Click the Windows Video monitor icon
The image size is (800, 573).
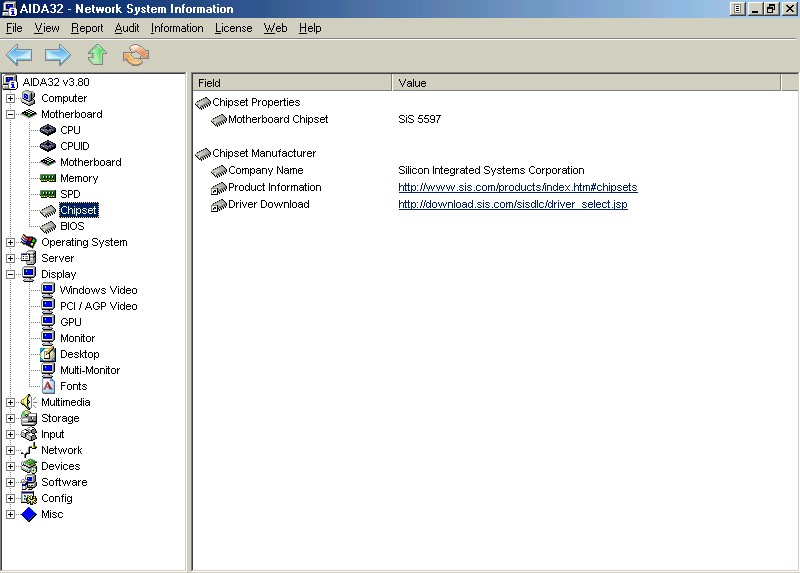47,290
